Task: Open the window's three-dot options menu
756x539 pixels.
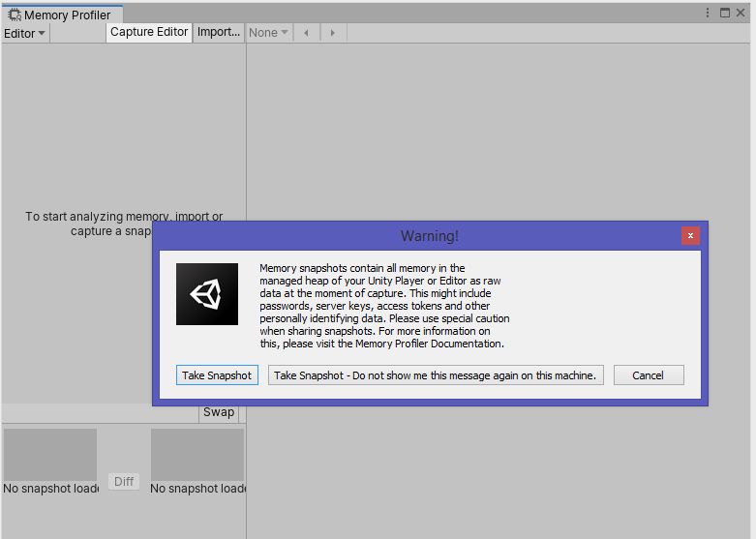Action: 709,14
